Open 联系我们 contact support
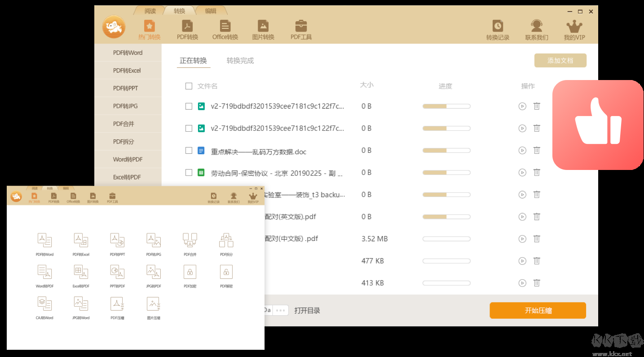The height and width of the screenshot is (357, 644). [x=536, y=28]
